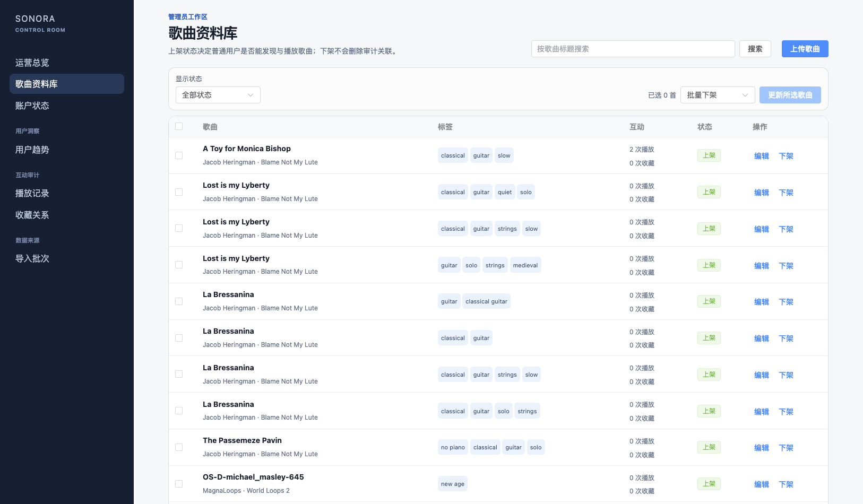The image size is (863, 504).
Task: Open 运营总览 in the sidebar
Action: 67,63
